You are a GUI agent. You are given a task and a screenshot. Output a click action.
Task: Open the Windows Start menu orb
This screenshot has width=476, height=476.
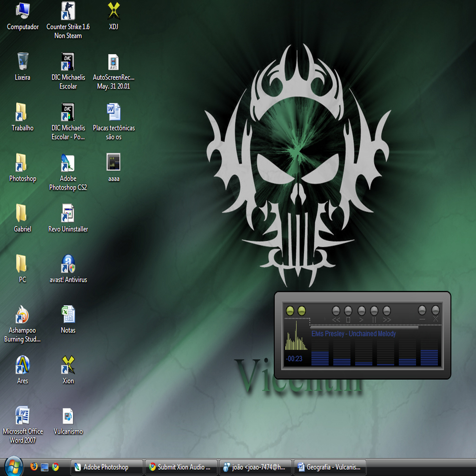(x=13, y=466)
